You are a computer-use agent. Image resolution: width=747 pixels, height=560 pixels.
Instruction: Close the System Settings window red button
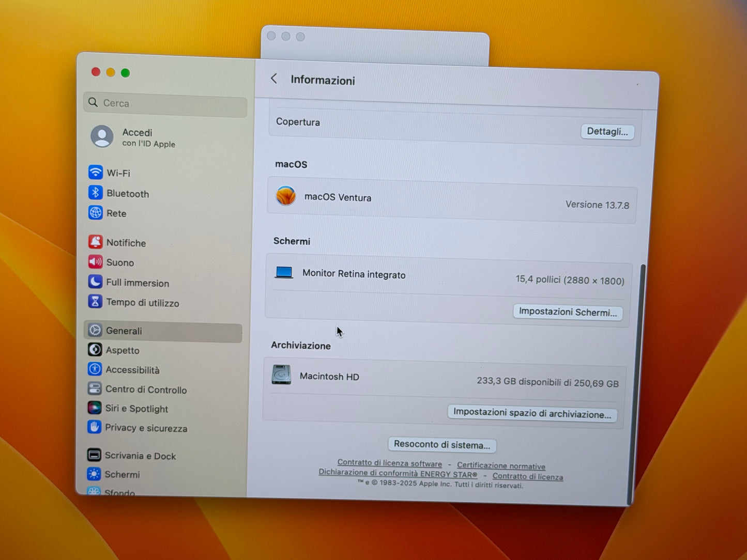[96, 72]
